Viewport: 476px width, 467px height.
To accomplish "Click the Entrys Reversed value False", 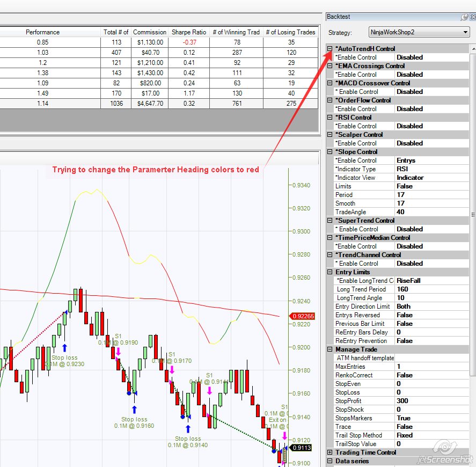I will click(x=431, y=315).
